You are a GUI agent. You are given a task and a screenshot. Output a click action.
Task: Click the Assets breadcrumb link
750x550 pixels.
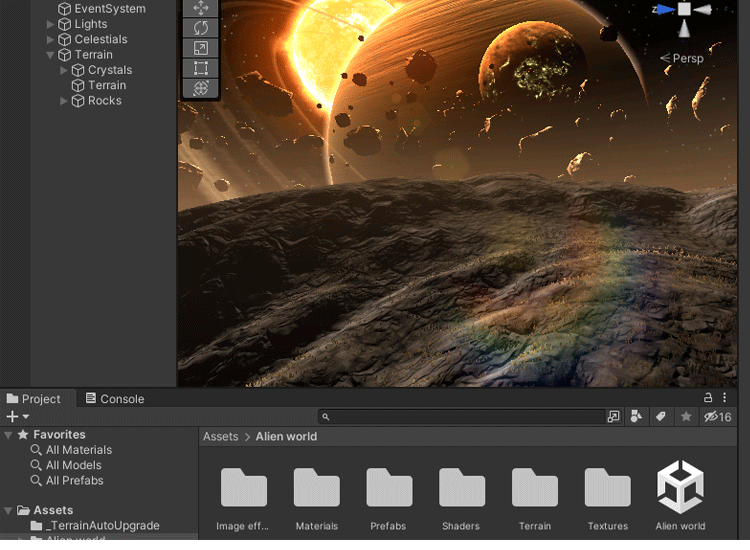click(x=220, y=437)
